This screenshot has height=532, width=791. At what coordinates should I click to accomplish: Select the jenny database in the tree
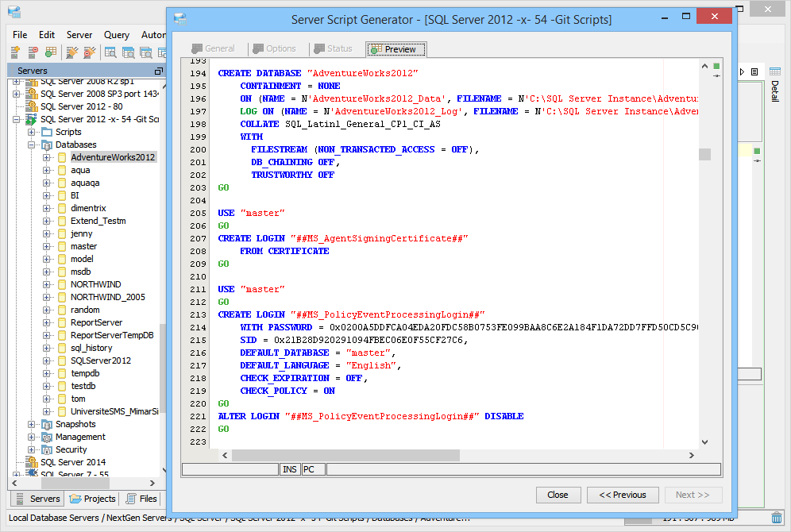[x=81, y=233]
